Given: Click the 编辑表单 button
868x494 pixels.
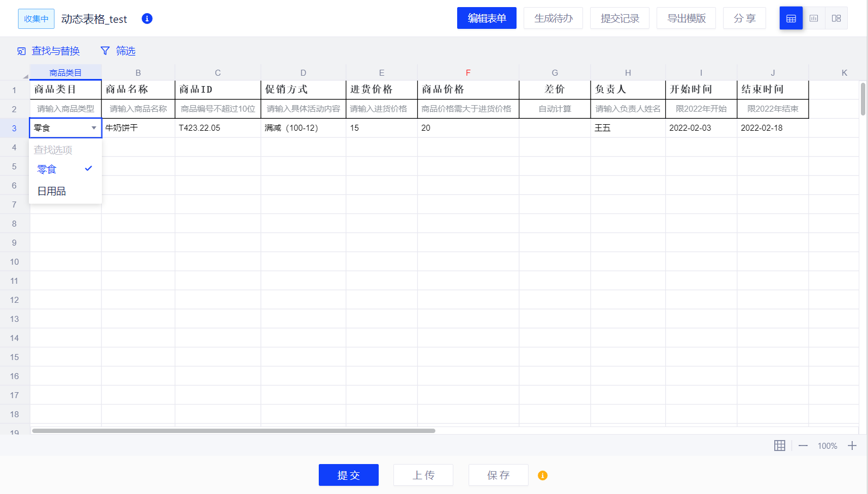Looking at the screenshot, I should click(x=487, y=19).
